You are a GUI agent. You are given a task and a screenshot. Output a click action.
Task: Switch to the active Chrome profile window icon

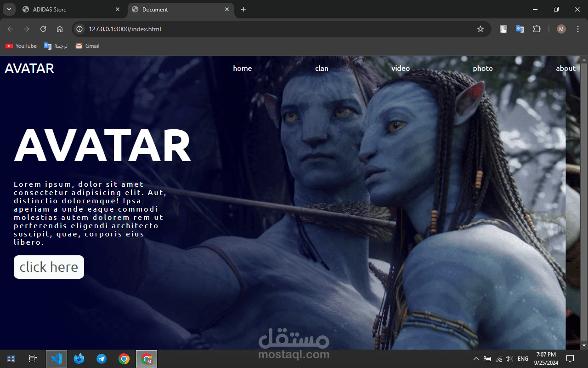[x=147, y=359]
